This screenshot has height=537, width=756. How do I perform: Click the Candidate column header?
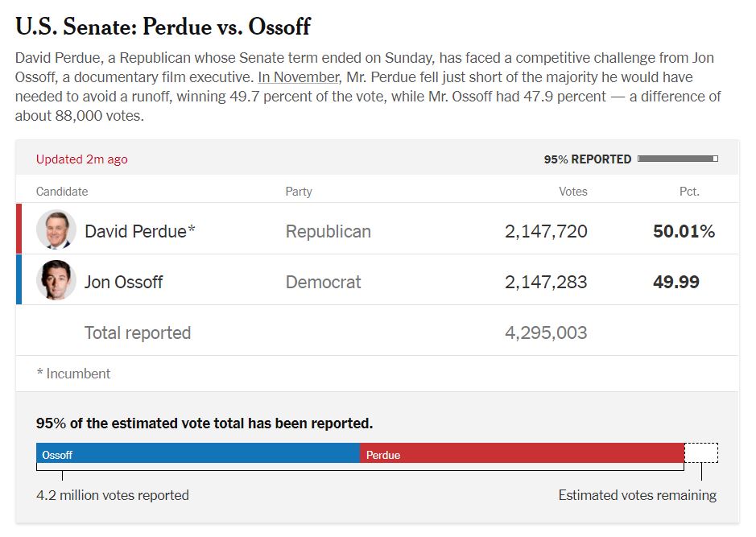62,192
